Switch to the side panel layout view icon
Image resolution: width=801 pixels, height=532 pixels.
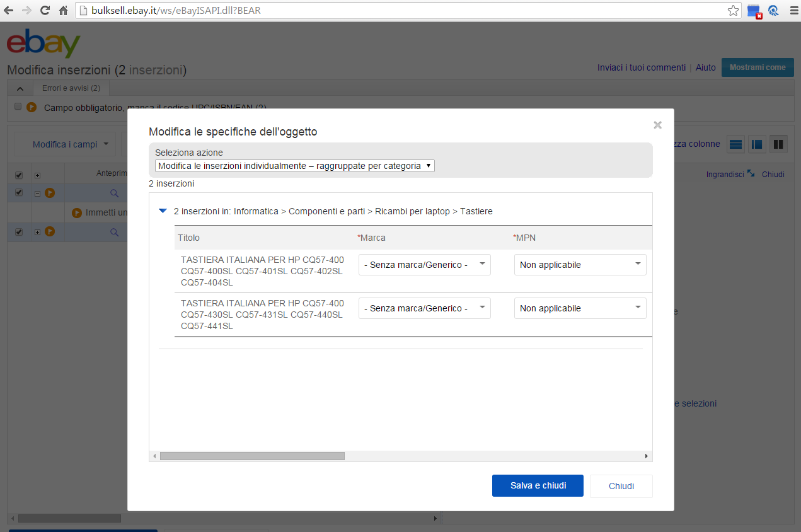[x=757, y=144]
